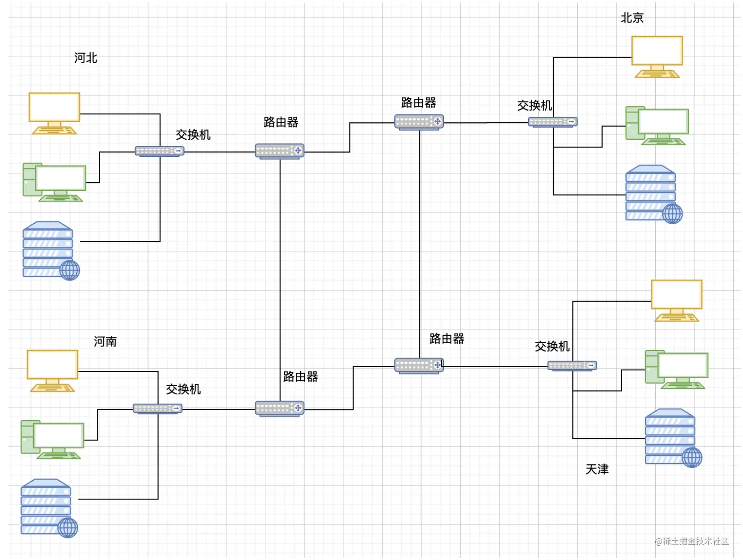
Task: Select the green desktop PC in the 天津 group
Action: click(677, 369)
